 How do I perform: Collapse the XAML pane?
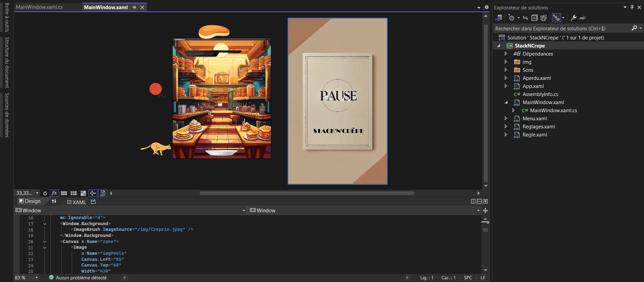point(485,201)
